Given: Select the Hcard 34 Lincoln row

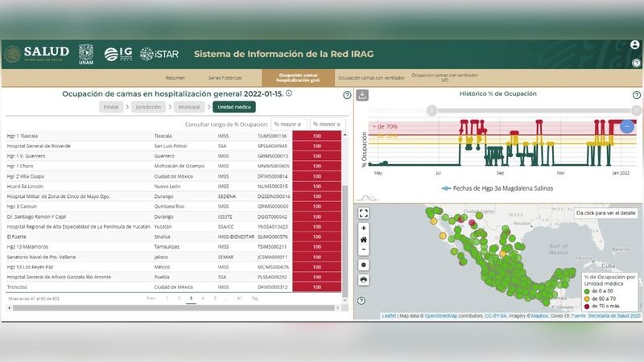Looking at the screenshot, I should point(174,187).
